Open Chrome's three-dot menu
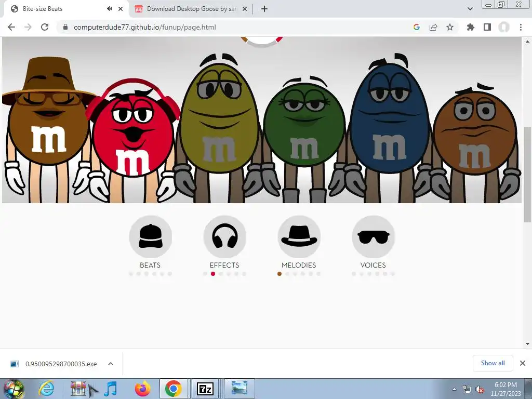 pyautogui.click(x=521, y=27)
